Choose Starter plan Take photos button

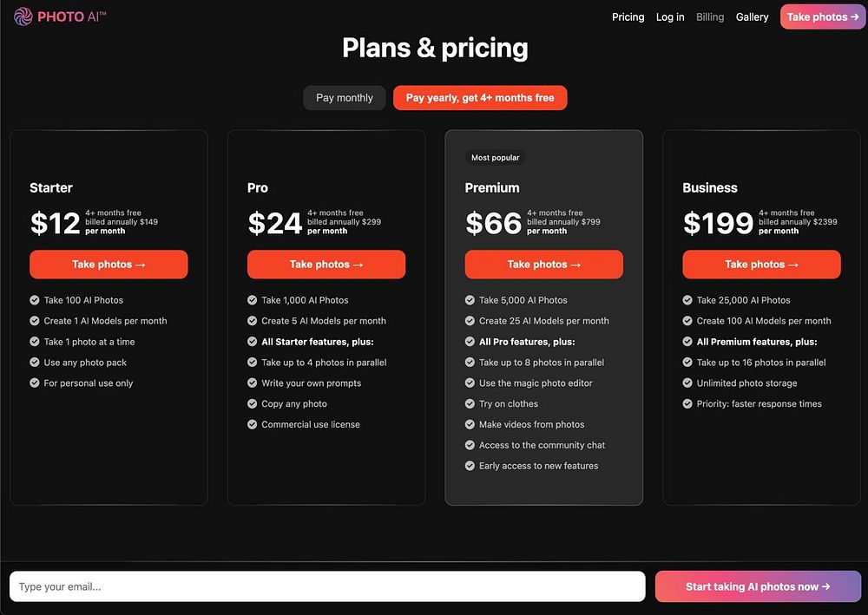click(x=108, y=265)
